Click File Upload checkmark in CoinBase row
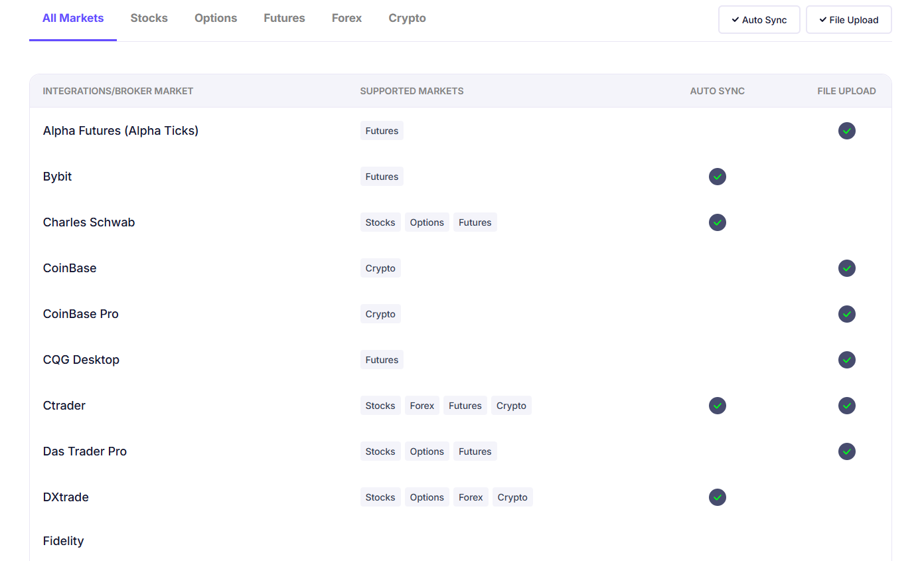The image size is (924, 561). click(846, 268)
